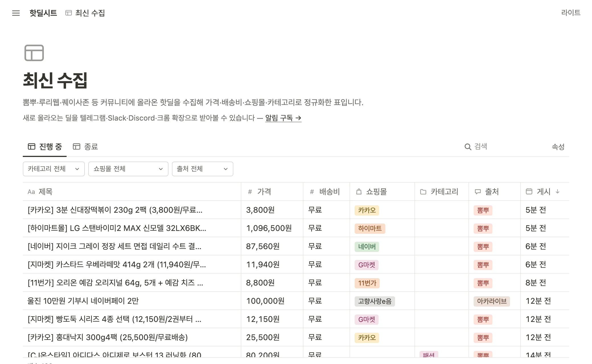The height and width of the screenshot is (364, 592).
Task: Open the 카테고리 전체 dropdown
Action: (54, 169)
